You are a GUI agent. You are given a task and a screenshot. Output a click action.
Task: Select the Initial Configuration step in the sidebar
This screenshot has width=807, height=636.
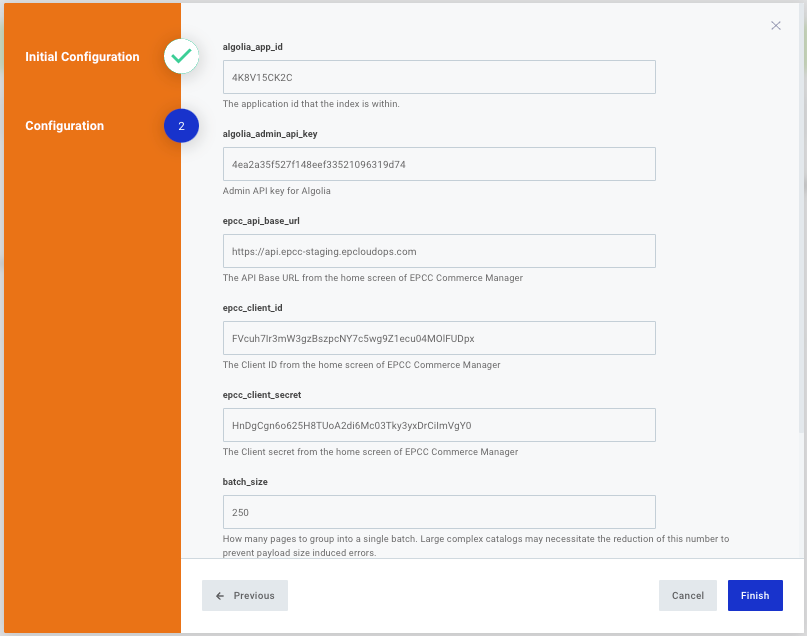[82, 57]
